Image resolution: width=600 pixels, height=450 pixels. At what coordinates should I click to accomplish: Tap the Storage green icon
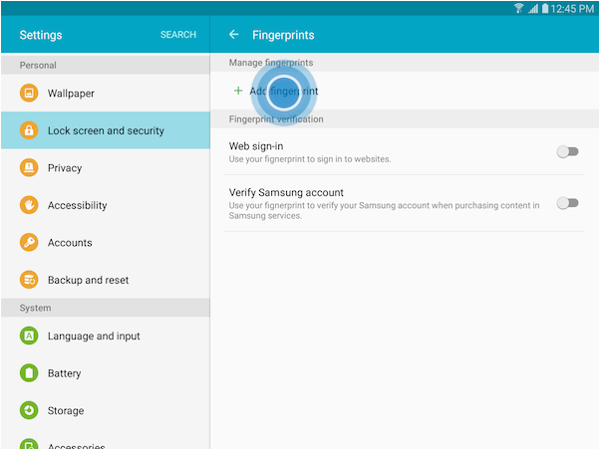pyautogui.click(x=29, y=411)
